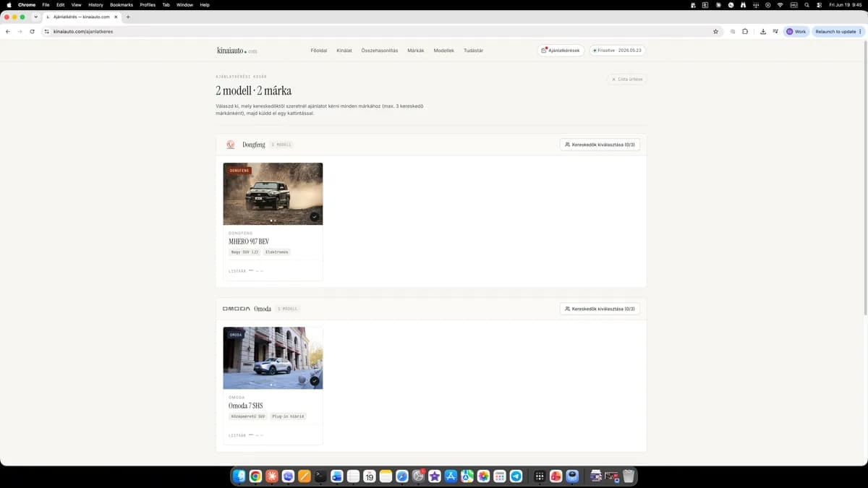Open Notes from the dock

click(386, 476)
